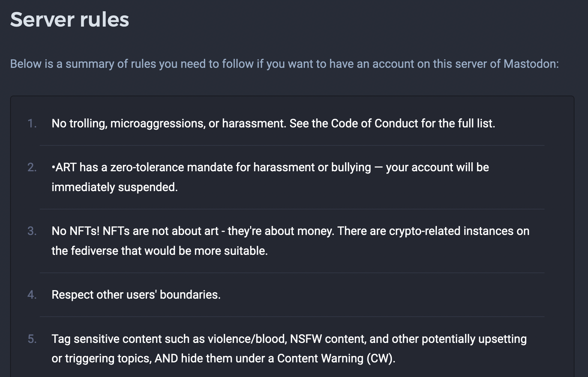This screenshot has width=588, height=377.
Task: Click the "immediately suspended" line
Action: click(114, 187)
